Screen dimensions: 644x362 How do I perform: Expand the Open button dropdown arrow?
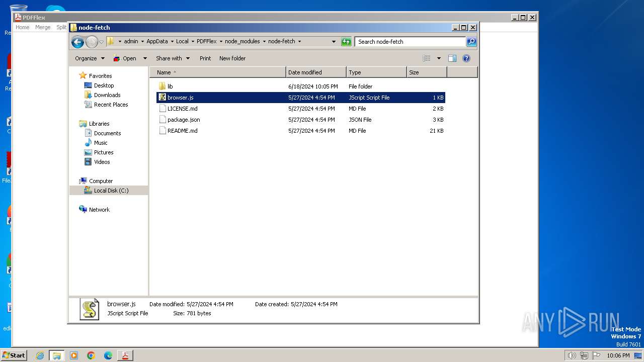click(145, 58)
